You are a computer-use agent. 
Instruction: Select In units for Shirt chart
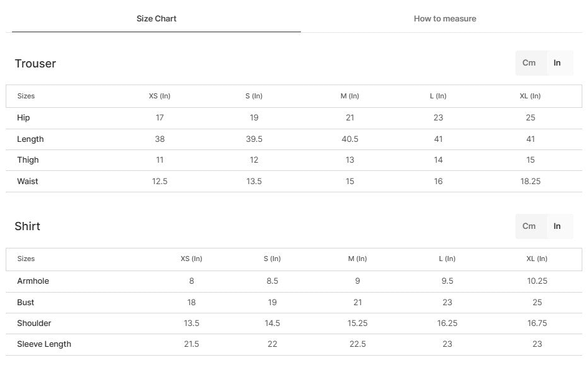(557, 226)
